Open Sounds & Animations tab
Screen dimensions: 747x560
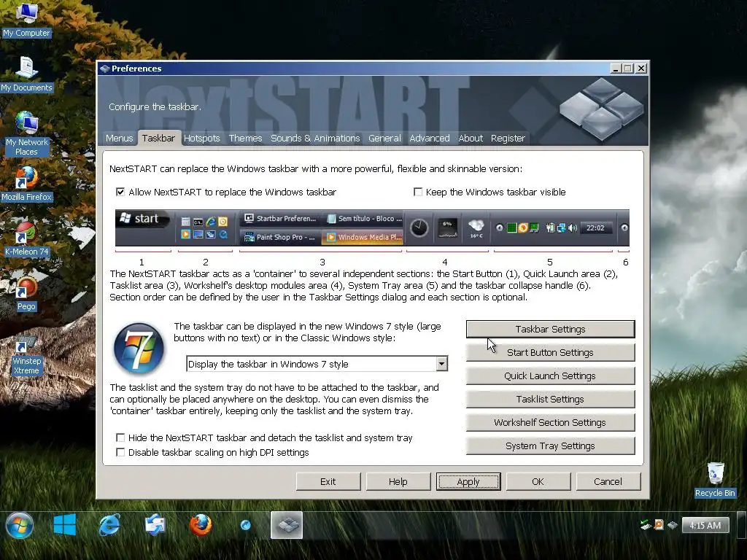point(315,138)
